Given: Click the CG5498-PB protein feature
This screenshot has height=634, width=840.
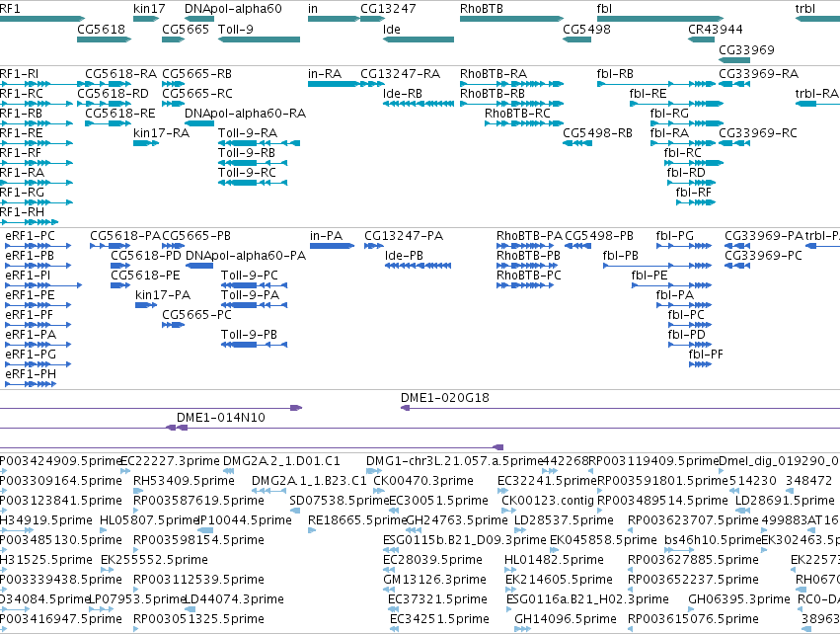Looking at the screenshot, I should 578,246.
